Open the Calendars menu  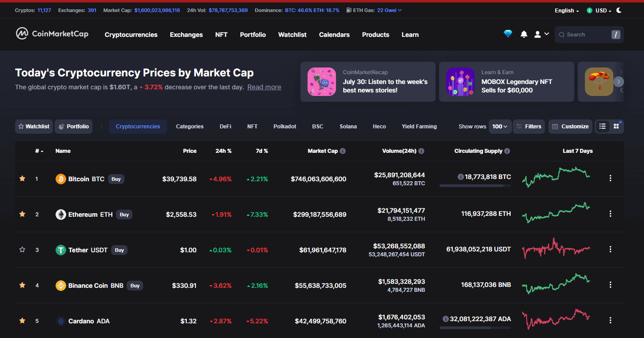pyautogui.click(x=334, y=35)
